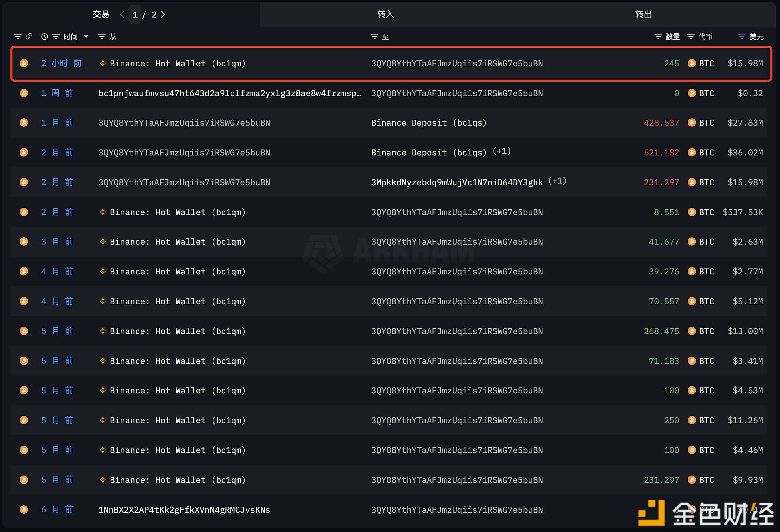The image size is (780, 532).
Task: Click the chain link icon in the header
Action: [x=29, y=36]
